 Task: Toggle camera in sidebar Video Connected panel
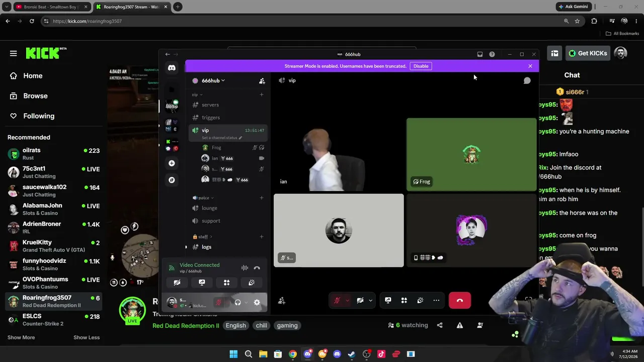177,283
